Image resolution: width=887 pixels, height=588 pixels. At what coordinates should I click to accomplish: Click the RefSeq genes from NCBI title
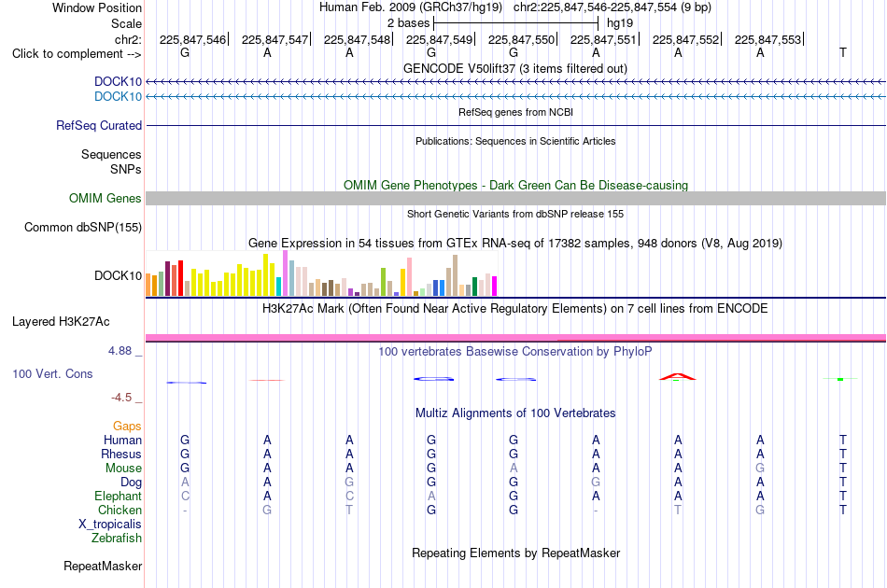[x=515, y=113]
